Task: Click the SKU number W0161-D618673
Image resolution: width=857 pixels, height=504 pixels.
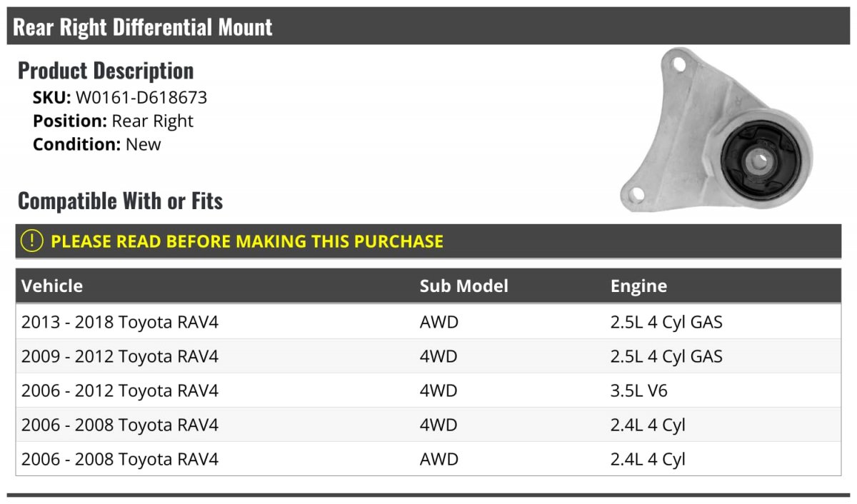Action: [x=141, y=98]
